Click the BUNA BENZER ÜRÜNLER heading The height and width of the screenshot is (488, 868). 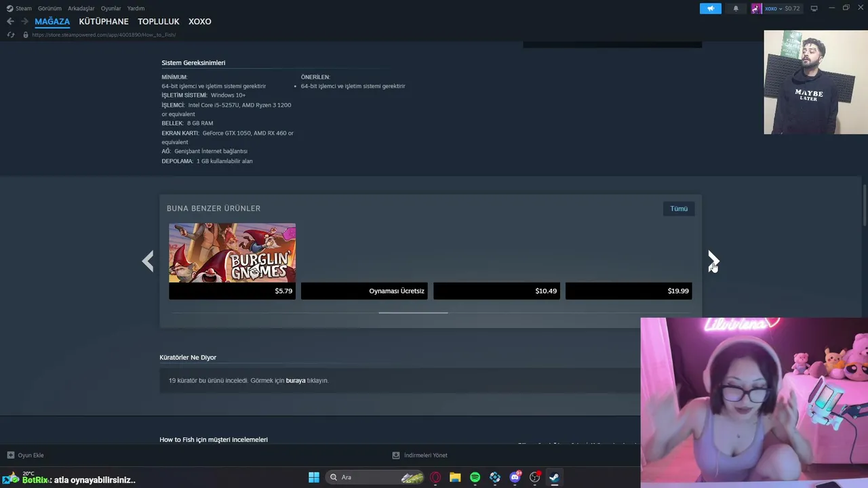tap(214, 209)
